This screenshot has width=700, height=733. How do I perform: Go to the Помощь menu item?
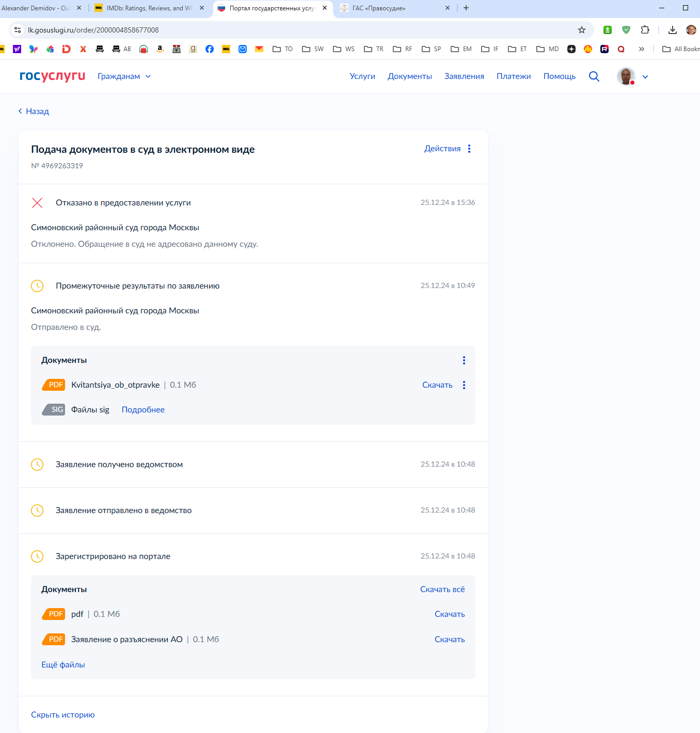(x=560, y=76)
